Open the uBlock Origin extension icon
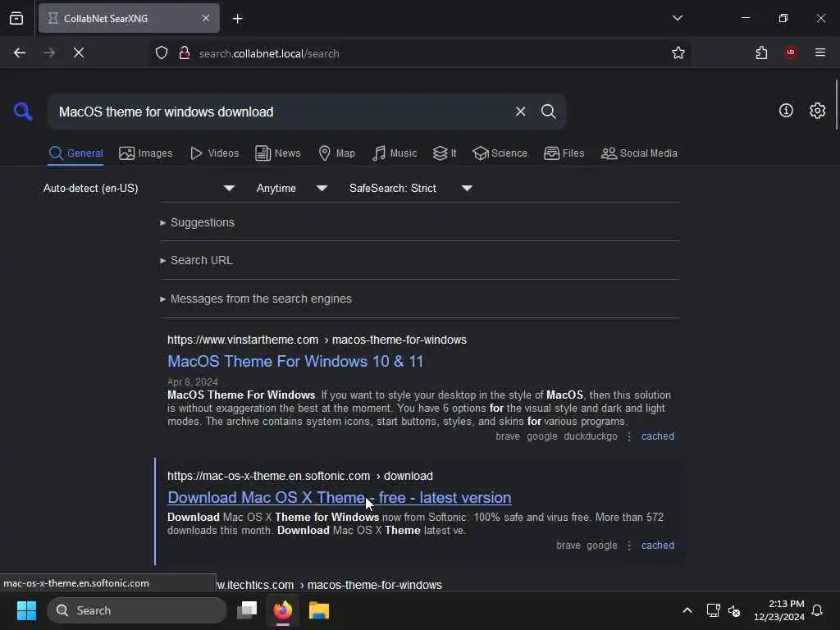 (x=790, y=52)
